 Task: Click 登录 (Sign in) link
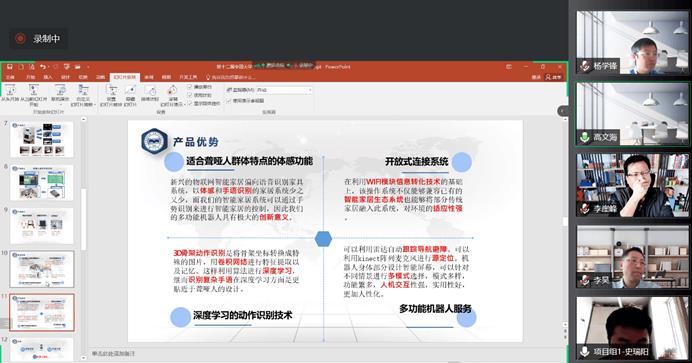[x=536, y=77]
